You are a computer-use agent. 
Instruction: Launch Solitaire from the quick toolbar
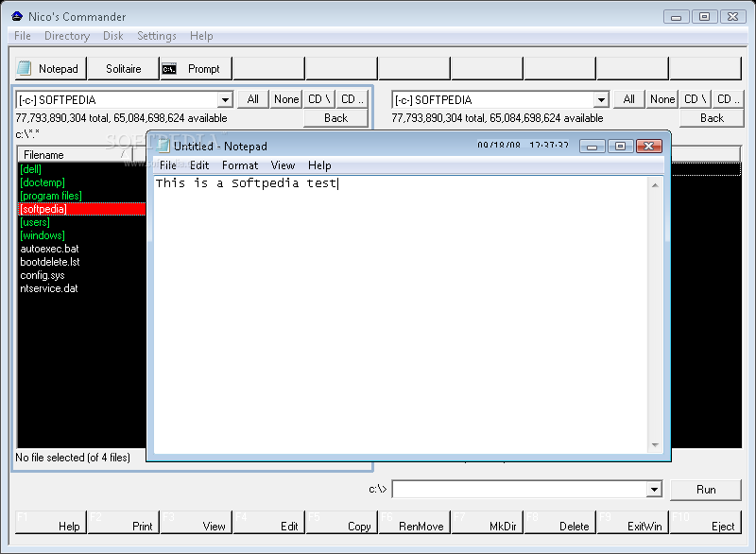click(x=124, y=68)
